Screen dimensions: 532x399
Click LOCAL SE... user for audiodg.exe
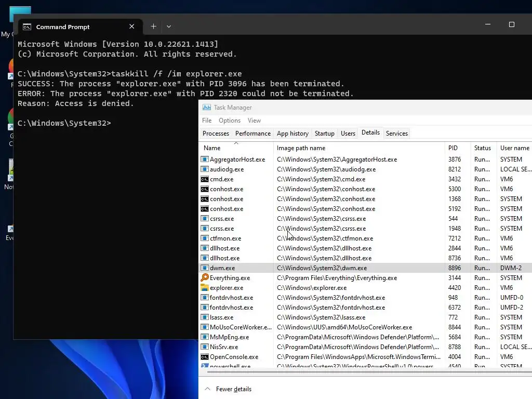516,169
